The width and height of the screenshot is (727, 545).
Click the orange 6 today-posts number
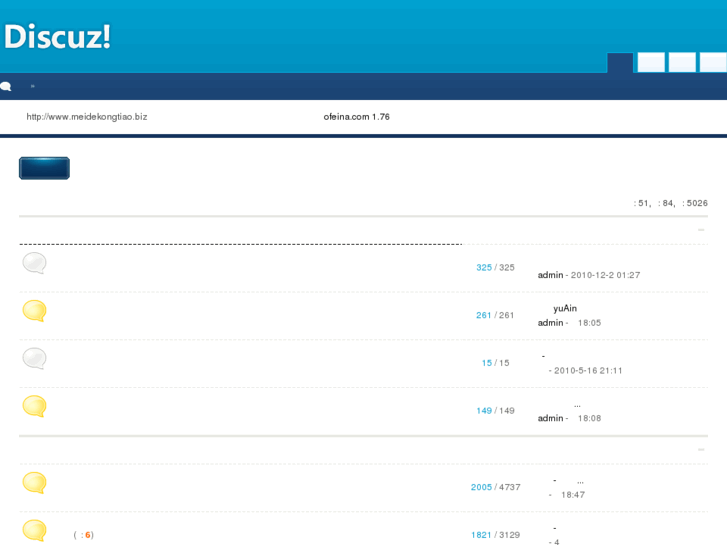click(88, 535)
